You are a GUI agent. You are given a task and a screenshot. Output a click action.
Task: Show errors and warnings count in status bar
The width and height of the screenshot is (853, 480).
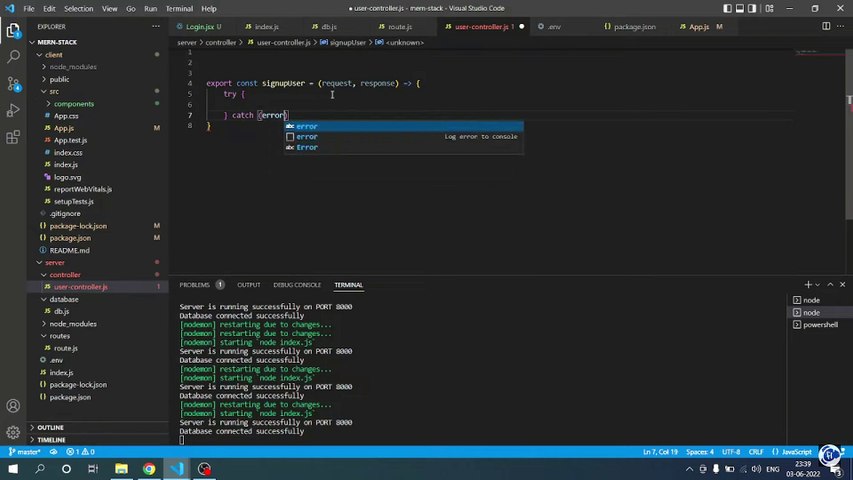coord(81,452)
